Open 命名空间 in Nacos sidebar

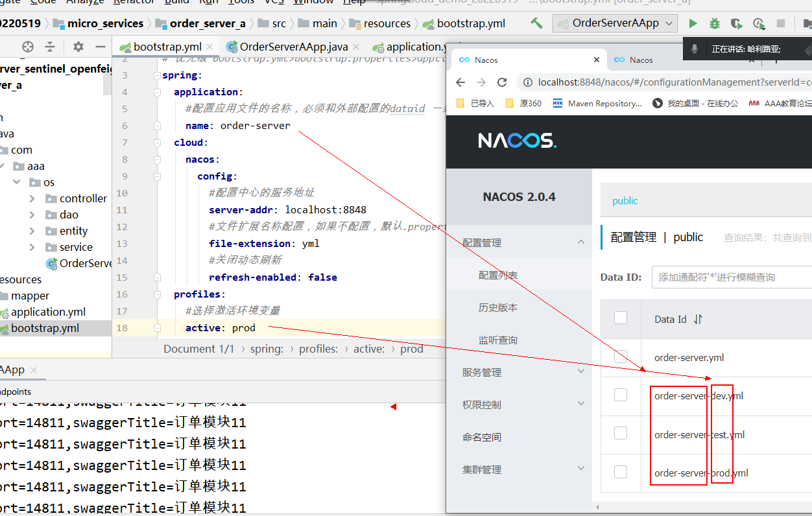point(482,437)
